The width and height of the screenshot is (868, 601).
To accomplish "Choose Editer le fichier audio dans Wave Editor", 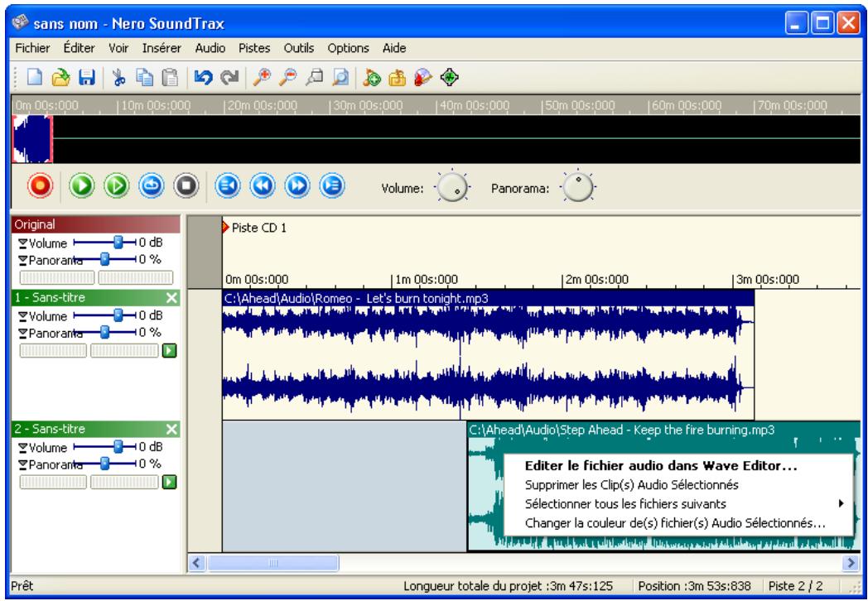I will 678,466.
